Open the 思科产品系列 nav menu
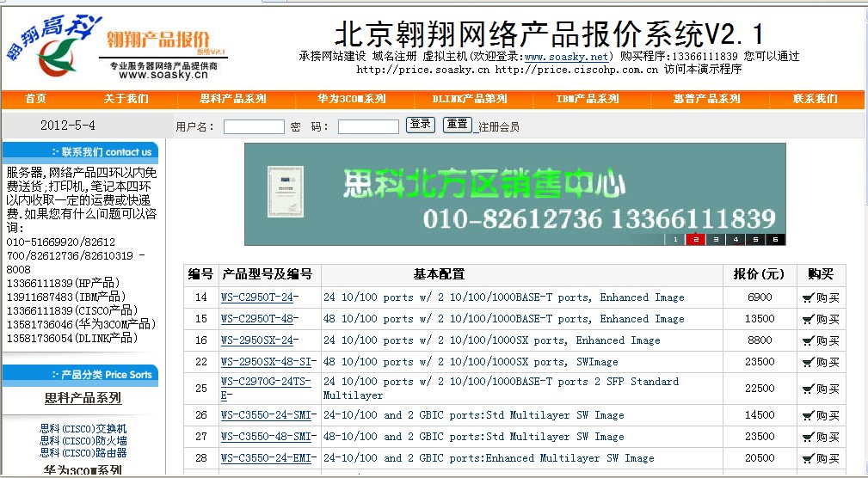Image resolution: width=868 pixels, height=478 pixels. click(233, 99)
